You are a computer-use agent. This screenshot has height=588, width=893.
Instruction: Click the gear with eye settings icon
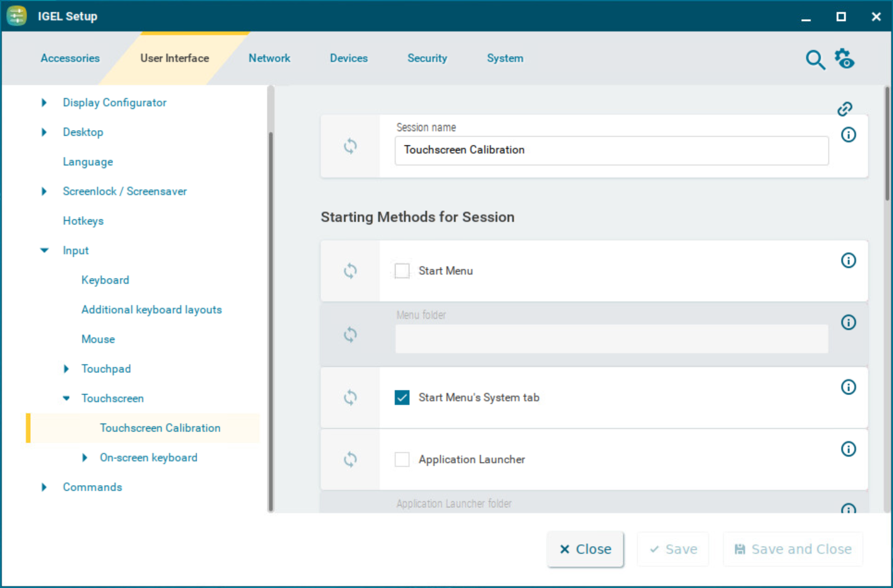(x=844, y=59)
